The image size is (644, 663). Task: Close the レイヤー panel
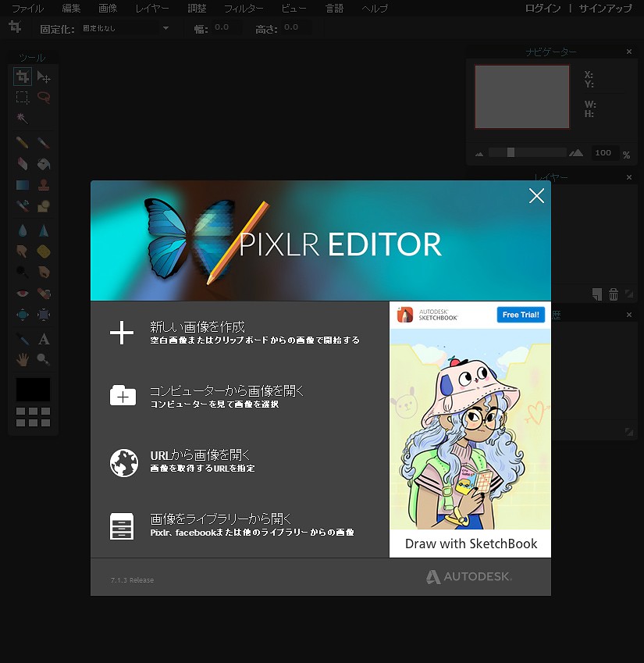click(629, 177)
